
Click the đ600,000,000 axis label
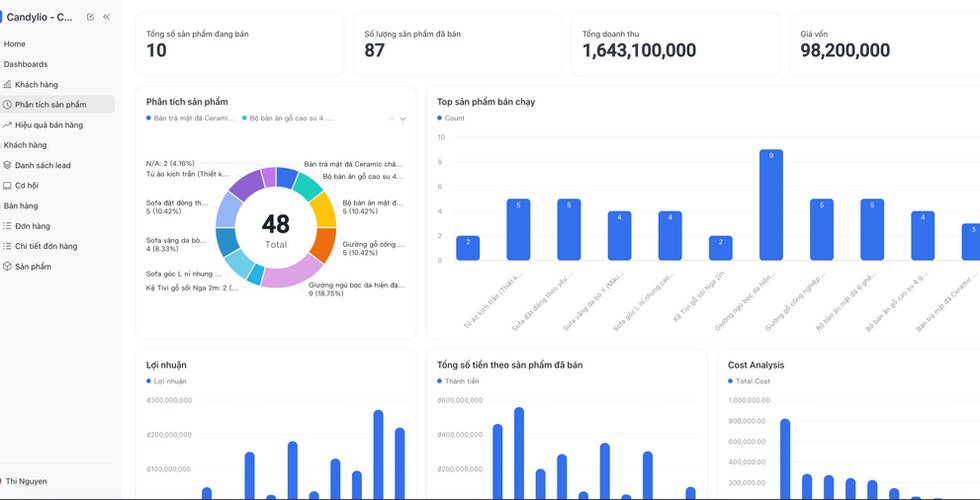tap(460, 400)
